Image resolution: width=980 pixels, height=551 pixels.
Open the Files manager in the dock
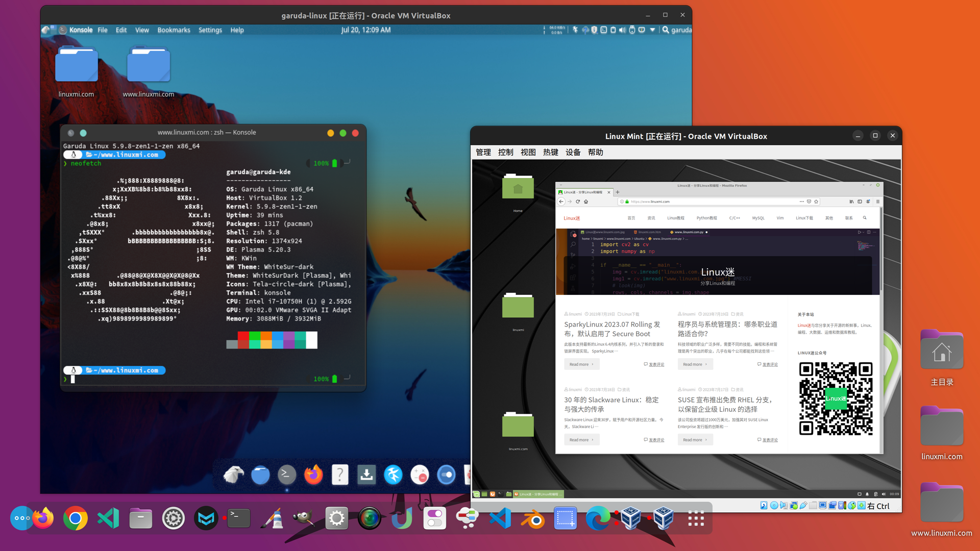pos(140,519)
